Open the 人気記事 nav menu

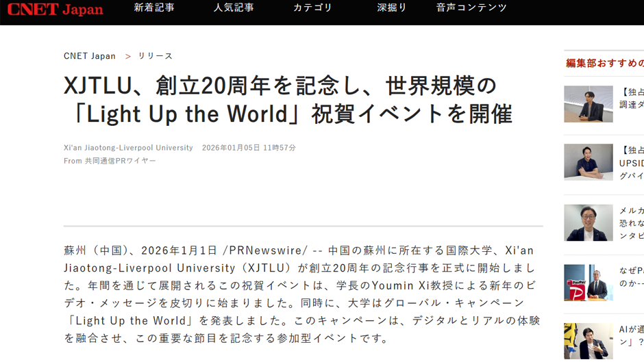(x=234, y=8)
